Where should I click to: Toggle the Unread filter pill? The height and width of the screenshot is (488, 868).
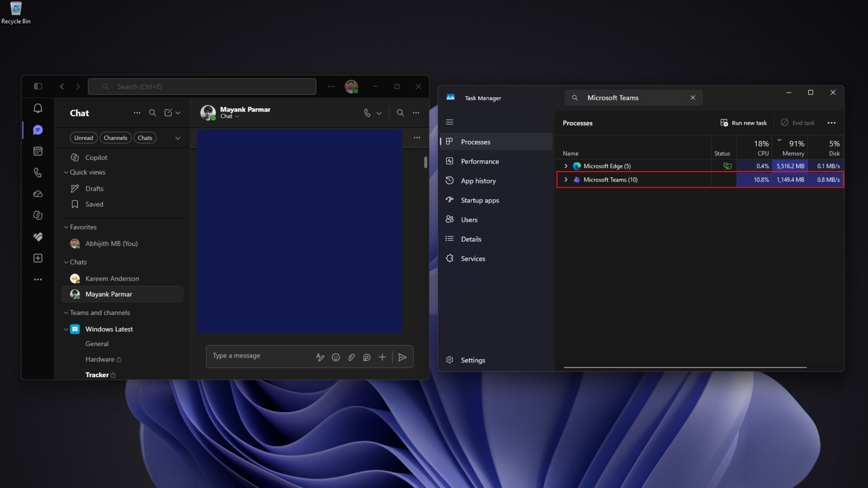84,138
